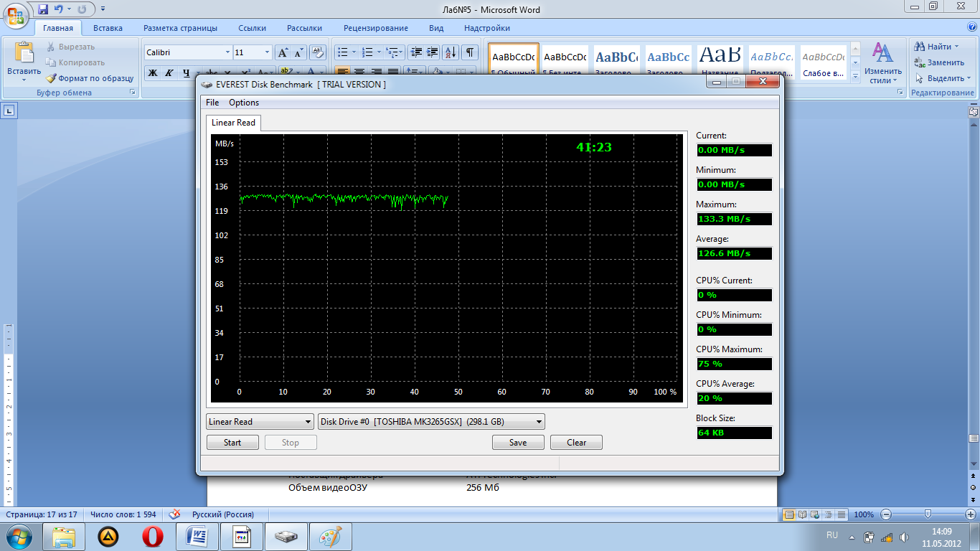
Task: Select the Linear Read tab
Action: click(233, 123)
